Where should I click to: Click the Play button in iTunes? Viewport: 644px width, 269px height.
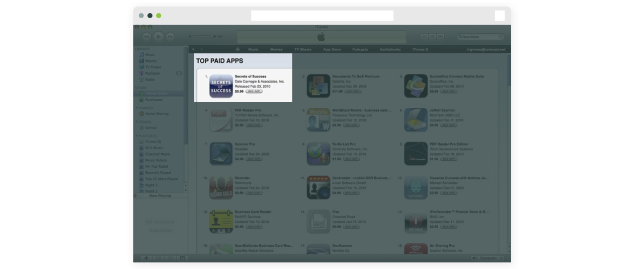[158, 36]
